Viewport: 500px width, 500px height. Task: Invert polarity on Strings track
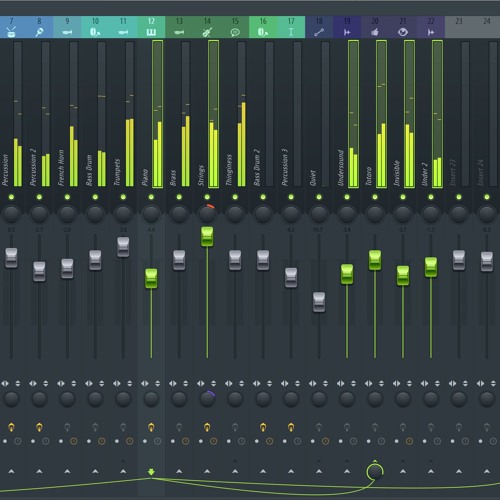[214, 383]
